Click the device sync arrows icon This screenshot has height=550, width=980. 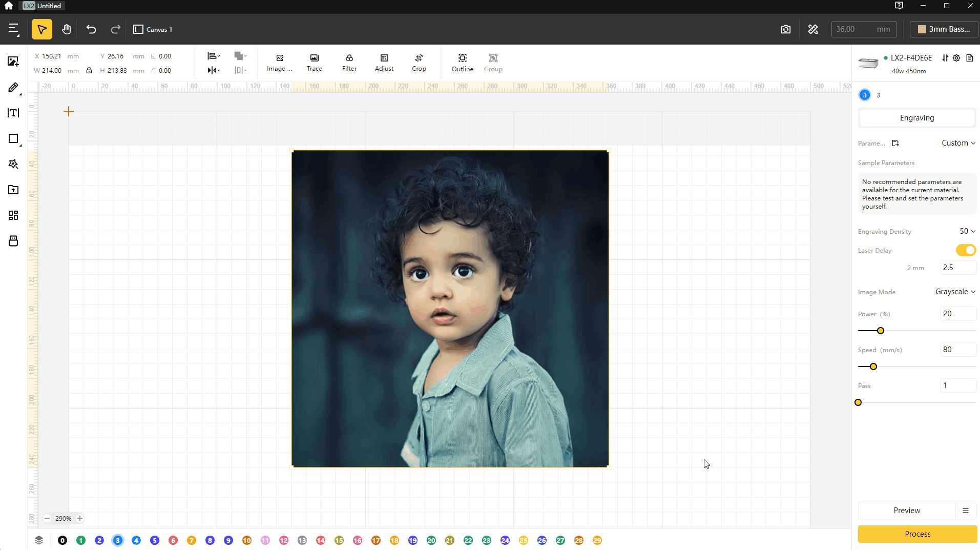(x=945, y=58)
